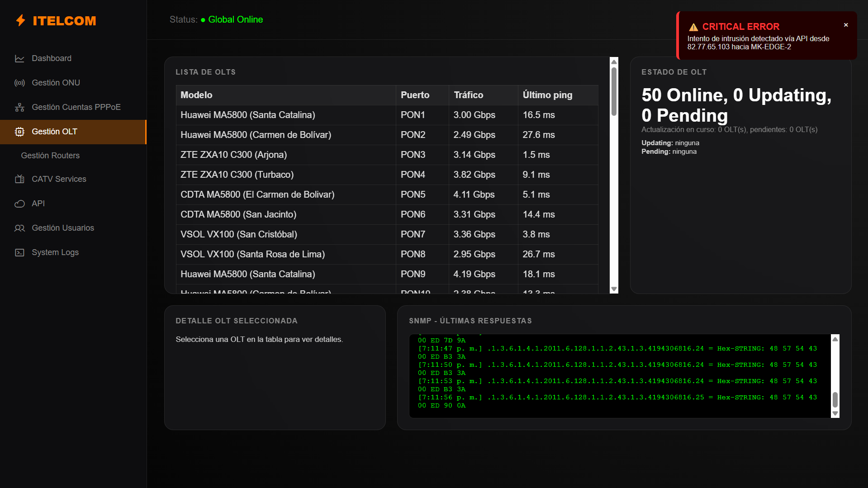The height and width of the screenshot is (488, 868).
Task: Click the SNMP log scrollbar up arrow
Action: tap(835, 339)
